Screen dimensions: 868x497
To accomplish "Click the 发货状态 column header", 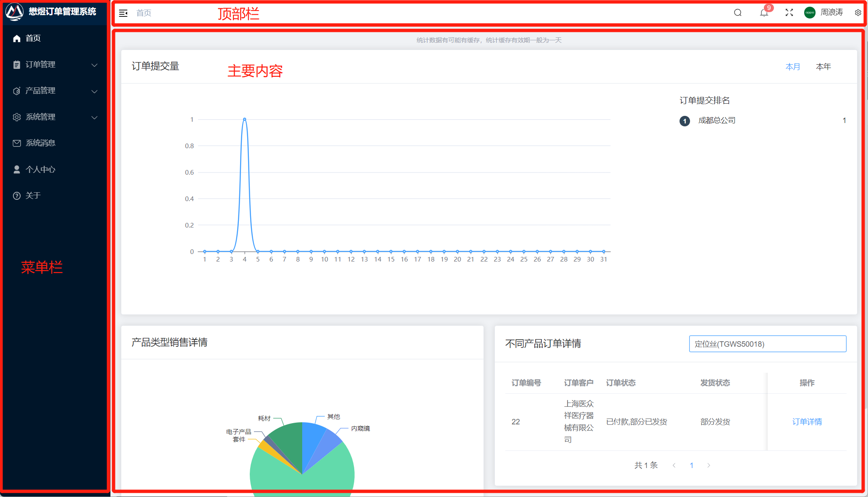I will point(715,383).
